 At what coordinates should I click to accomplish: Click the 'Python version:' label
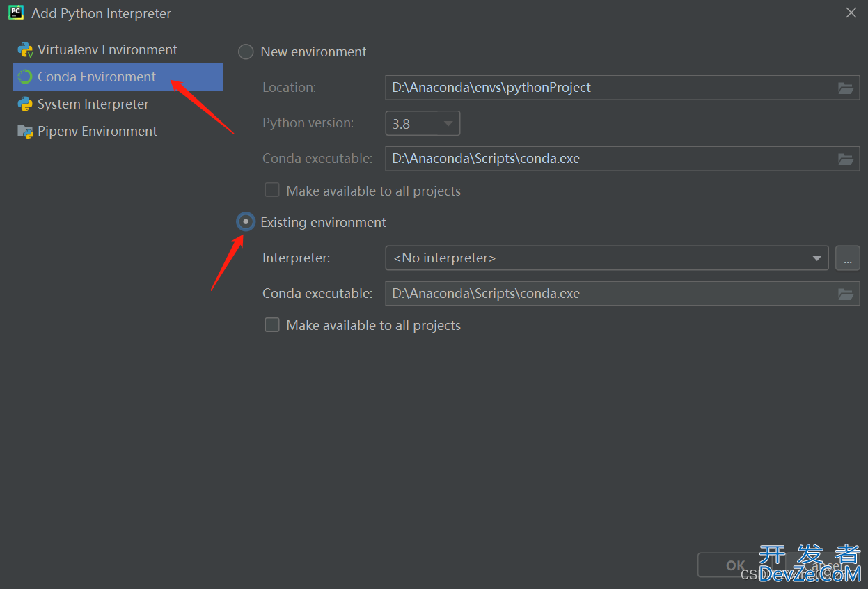click(x=308, y=123)
